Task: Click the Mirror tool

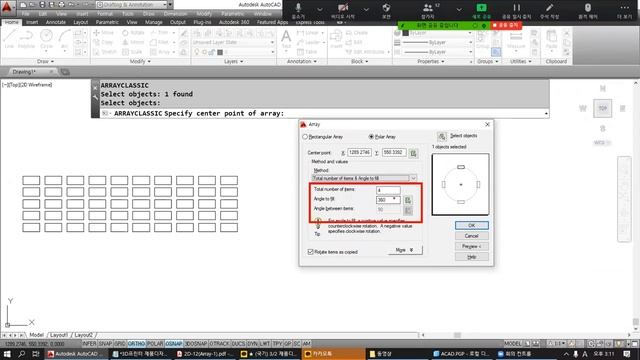Action: coord(133,42)
